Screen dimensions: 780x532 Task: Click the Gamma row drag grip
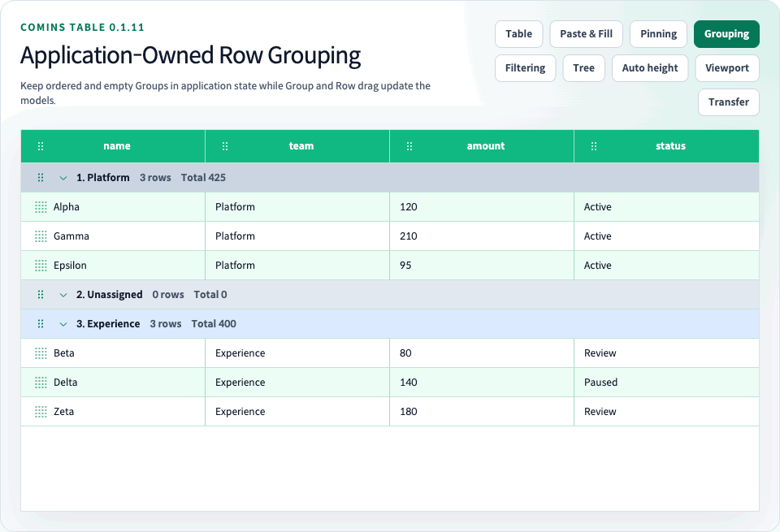pos(41,236)
